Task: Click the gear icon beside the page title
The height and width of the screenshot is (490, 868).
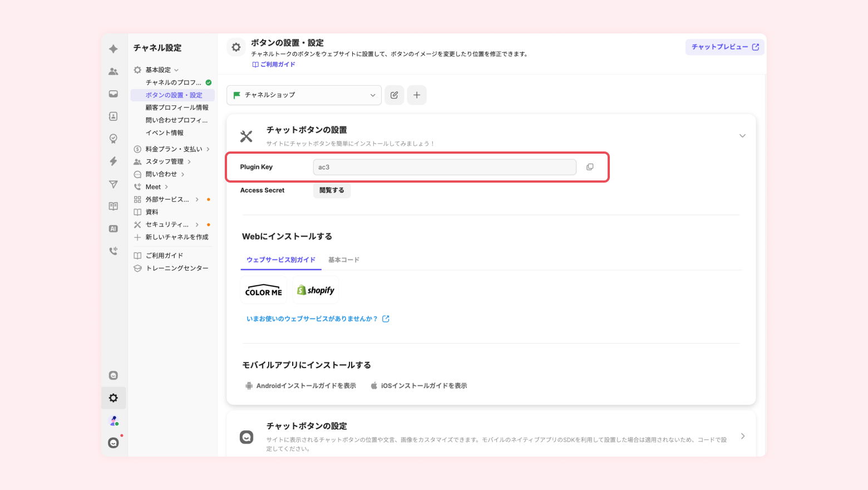Action: coord(236,47)
